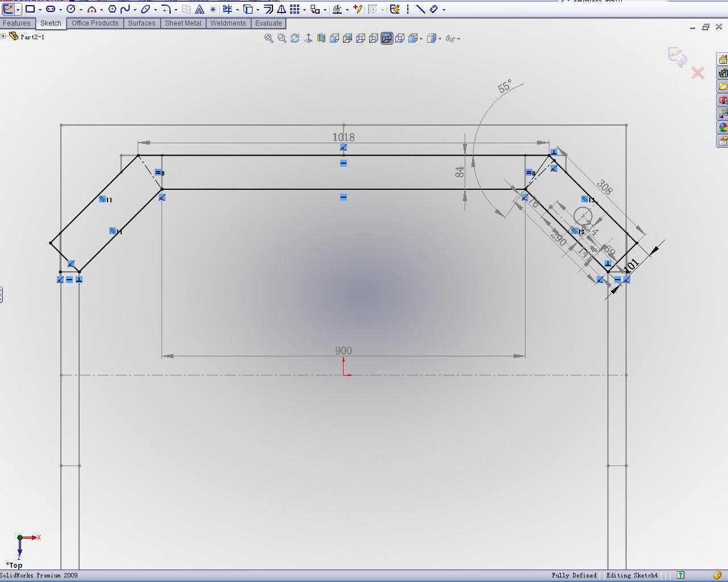Click the Fully Defined status text
Screen dimensions: 728x582
[x=574, y=575]
